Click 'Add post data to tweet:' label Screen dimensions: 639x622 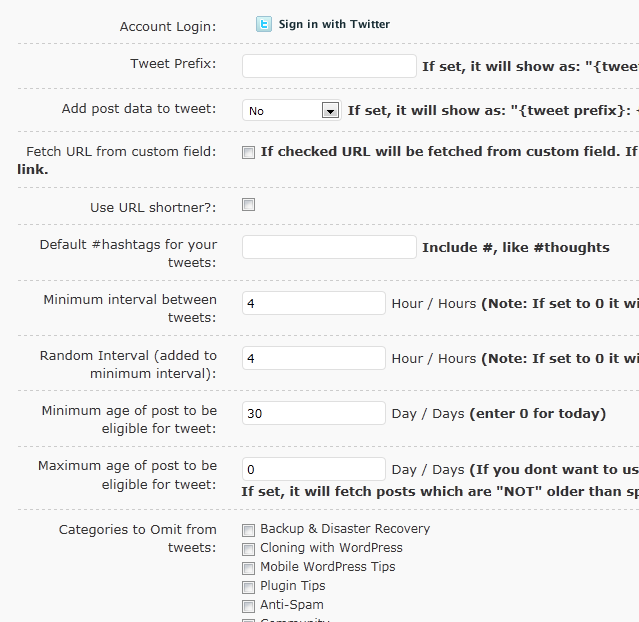click(x=139, y=109)
